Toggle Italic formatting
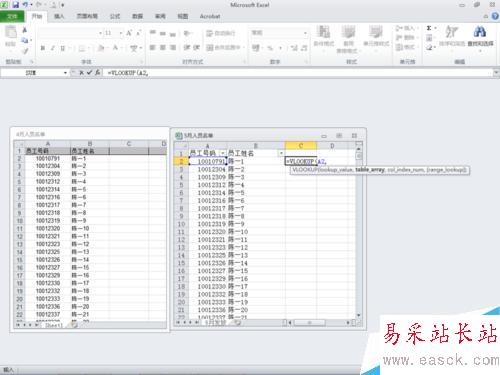The height and width of the screenshot is (375, 500). 52,48
